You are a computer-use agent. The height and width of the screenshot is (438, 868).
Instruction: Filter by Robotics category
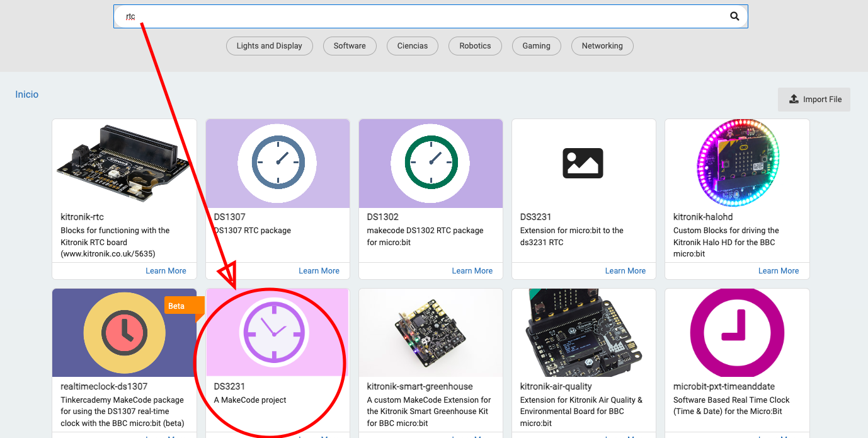pos(475,46)
